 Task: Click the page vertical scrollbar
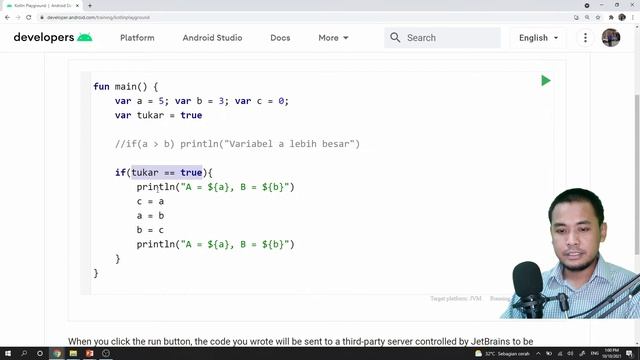(637, 174)
